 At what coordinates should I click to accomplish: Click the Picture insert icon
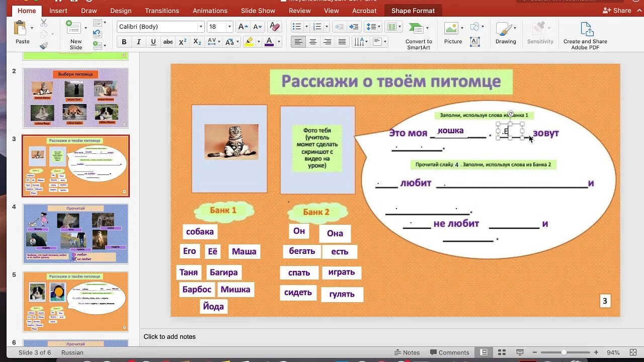point(451,28)
